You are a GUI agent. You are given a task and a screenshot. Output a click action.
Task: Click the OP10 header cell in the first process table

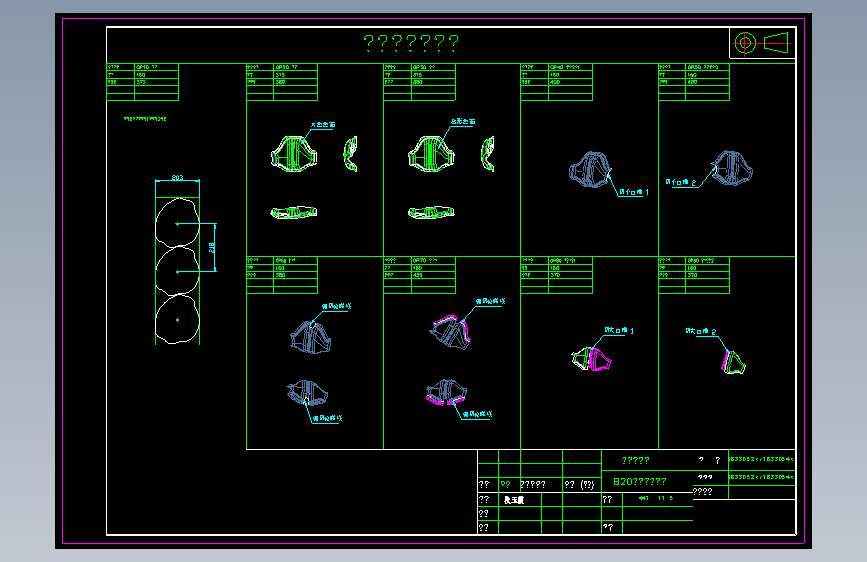tap(156, 67)
